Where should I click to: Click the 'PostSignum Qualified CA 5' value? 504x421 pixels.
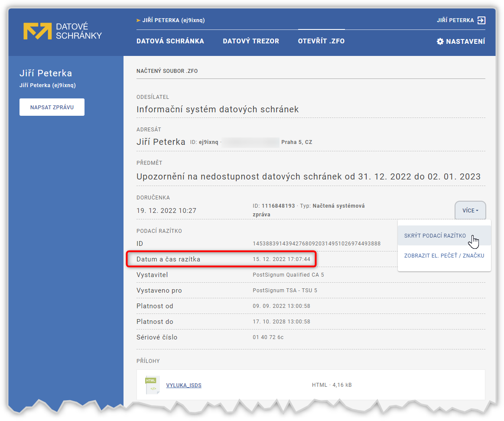[288, 275]
